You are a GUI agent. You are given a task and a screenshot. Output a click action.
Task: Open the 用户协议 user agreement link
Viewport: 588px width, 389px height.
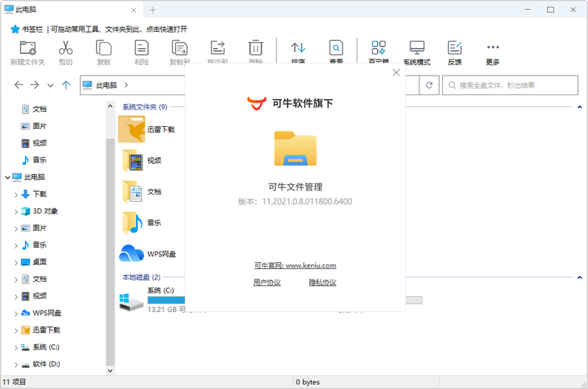(x=267, y=282)
